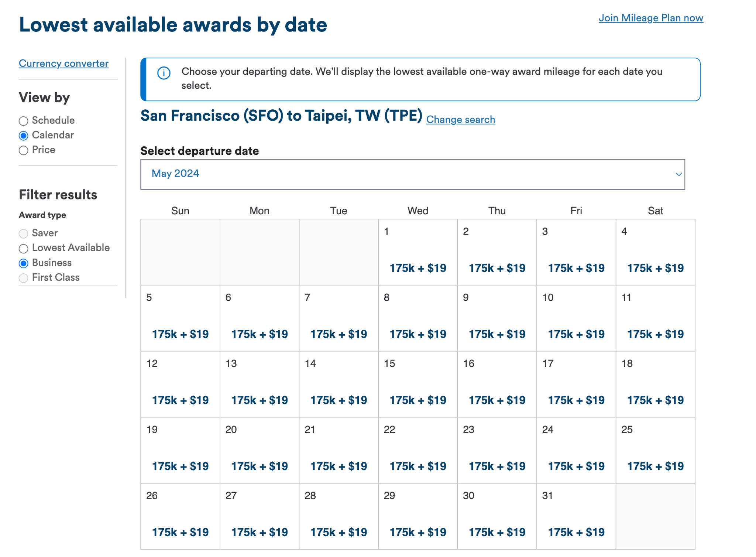Open the May 2024 departure date dropdown
756x557 pixels.
(x=412, y=174)
